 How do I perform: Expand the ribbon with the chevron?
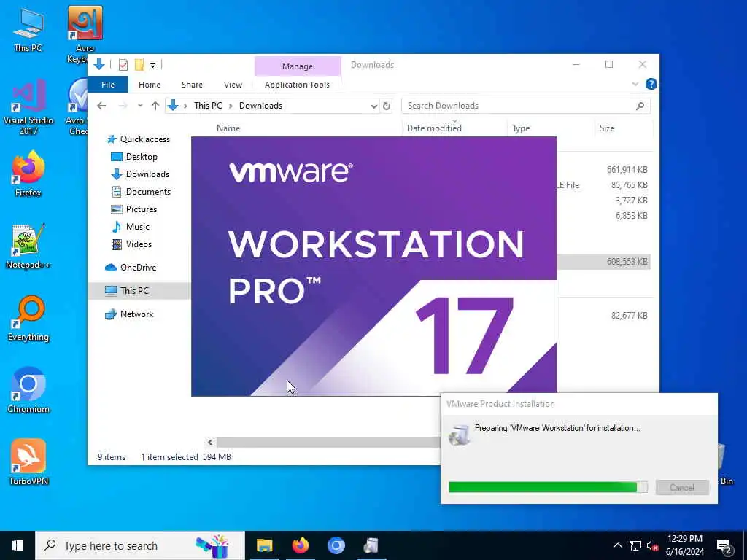tap(635, 84)
